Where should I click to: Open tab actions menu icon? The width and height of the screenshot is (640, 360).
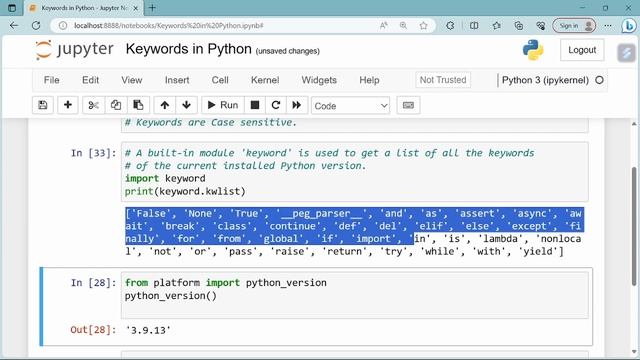[x=12, y=8]
